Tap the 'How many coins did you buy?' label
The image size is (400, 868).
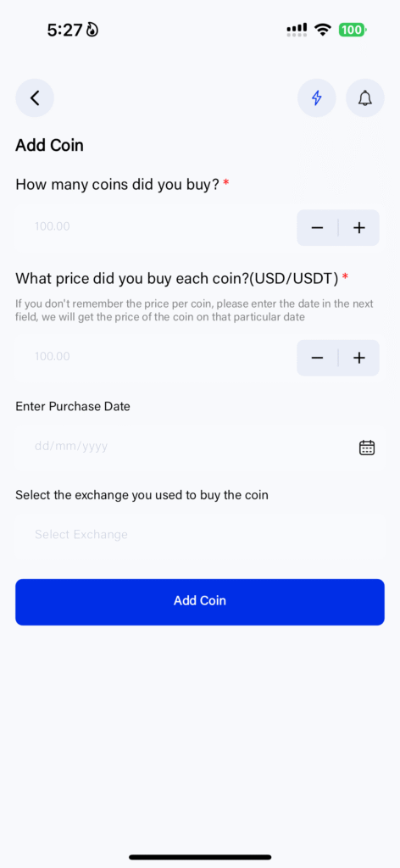pyautogui.click(x=118, y=184)
